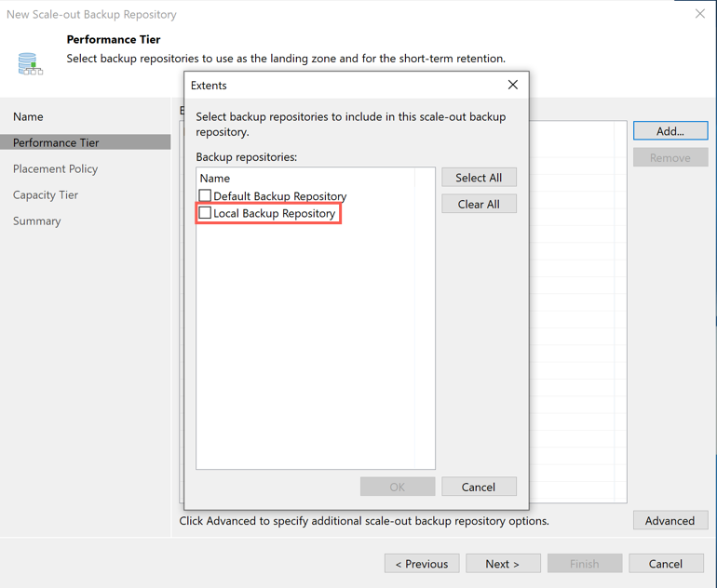Close the Extents dialog with X
Viewport: 717px width, 588px height.
tap(512, 85)
